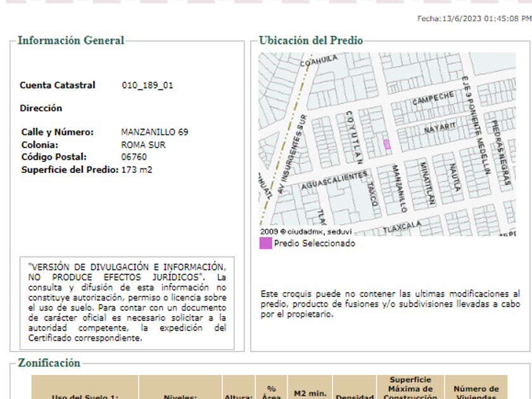The image size is (532, 399).
Task: Click the AGUASCALIENTES street label on map
Action: tap(334, 180)
